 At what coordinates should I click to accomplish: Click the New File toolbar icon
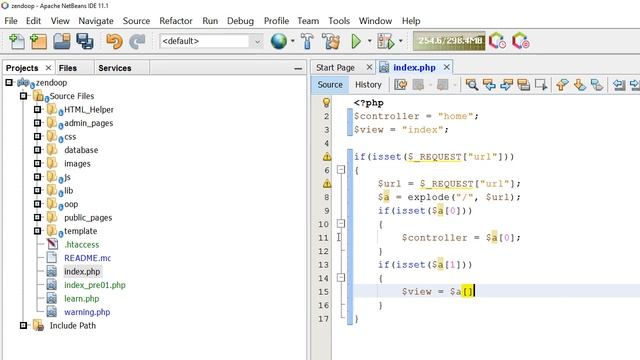(x=17, y=41)
